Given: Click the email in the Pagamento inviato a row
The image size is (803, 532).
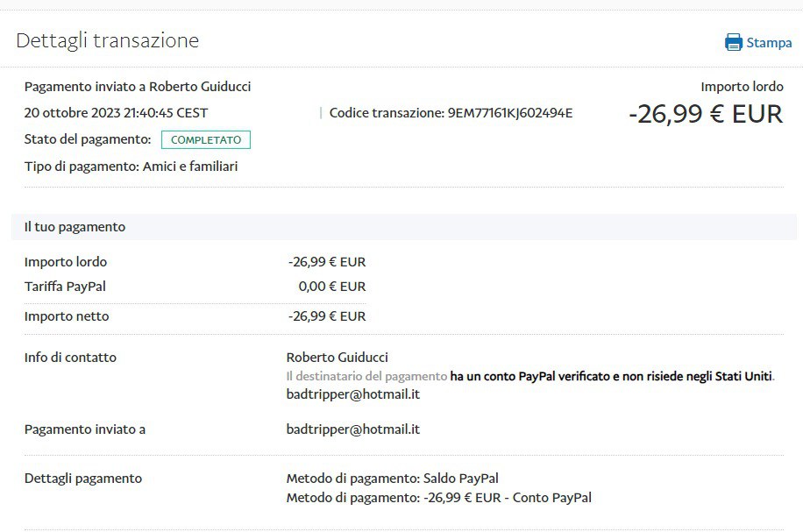Looking at the screenshot, I should pos(352,429).
